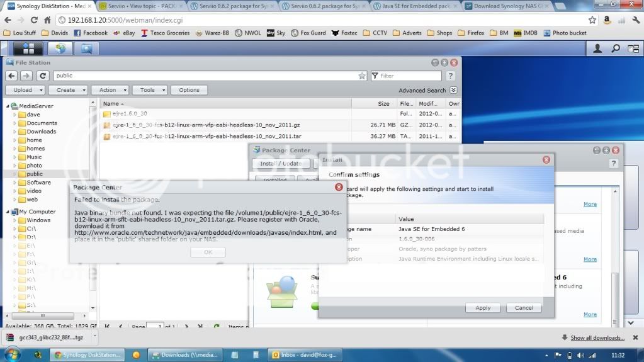Close the Chrome downloads bar

point(635,337)
